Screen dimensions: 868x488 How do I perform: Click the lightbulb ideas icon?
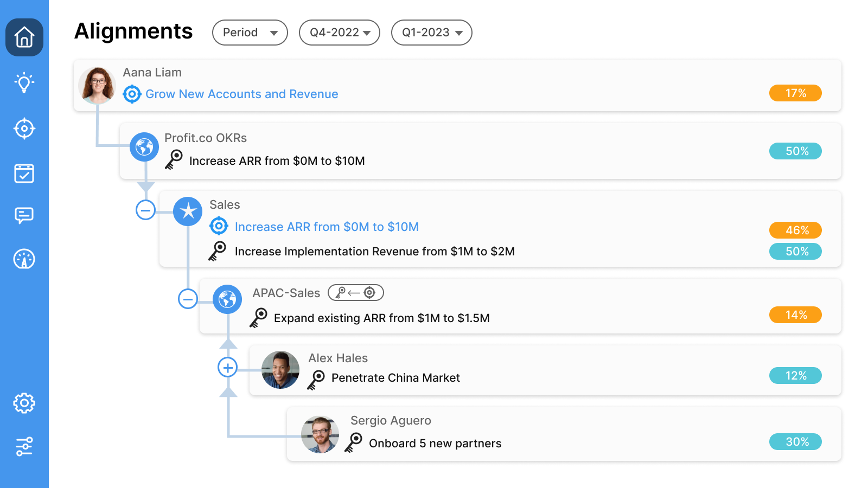(x=24, y=83)
